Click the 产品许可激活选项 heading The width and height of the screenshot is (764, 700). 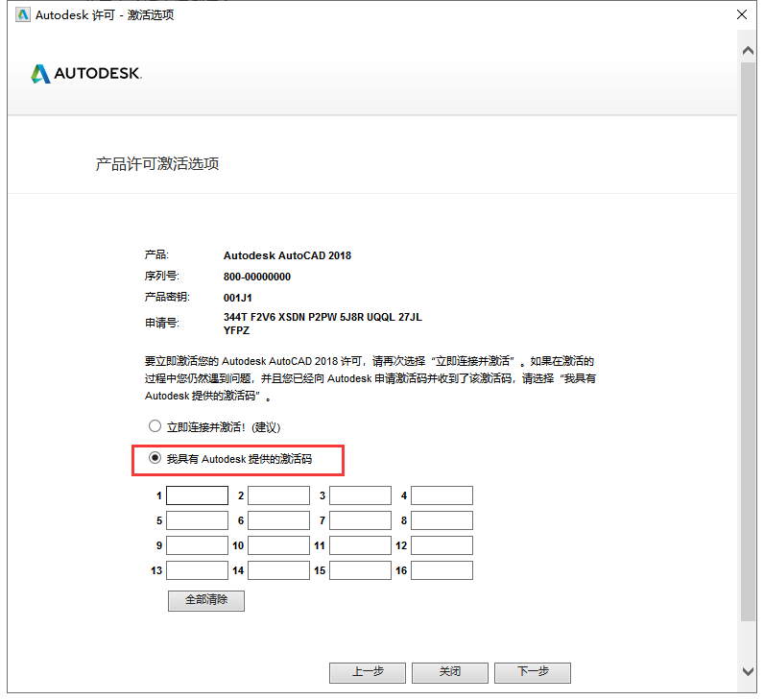156,164
